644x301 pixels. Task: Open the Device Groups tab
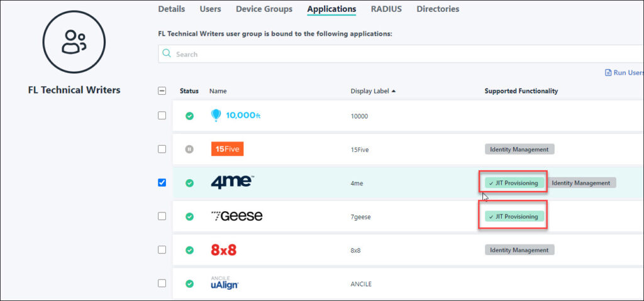pyautogui.click(x=264, y=9)
